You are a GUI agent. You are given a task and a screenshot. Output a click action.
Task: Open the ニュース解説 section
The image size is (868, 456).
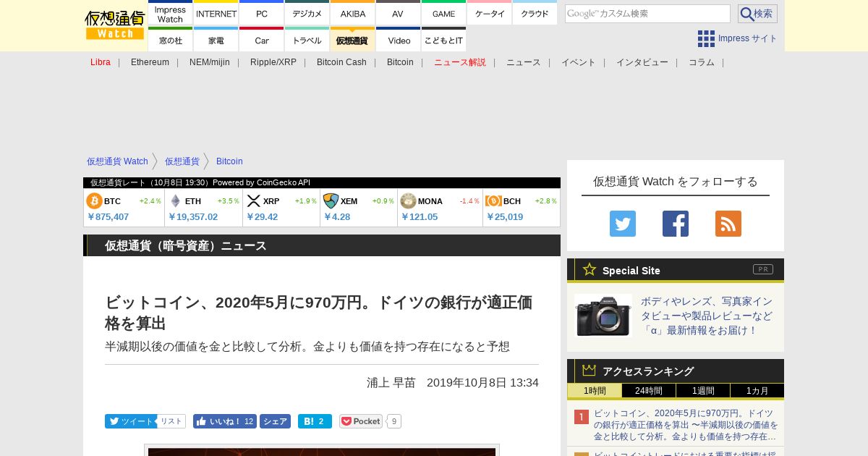(x=460, y=62)
